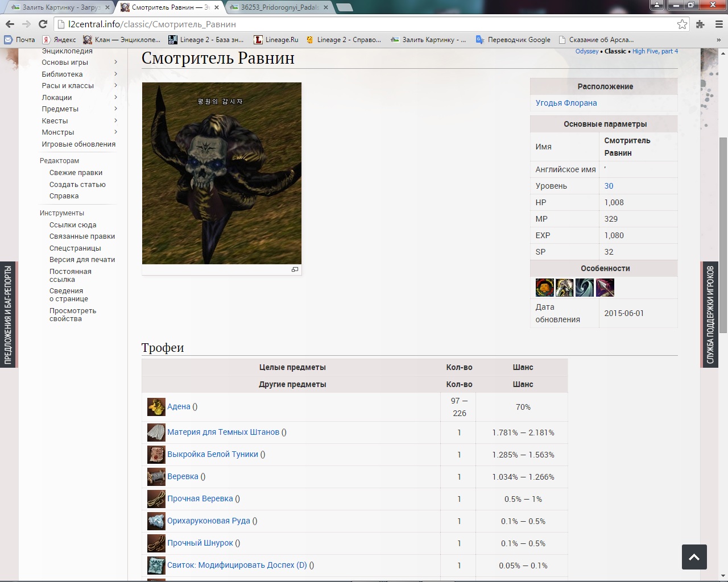Open the level 30 link
Screen dimensions: 728x582
(609, 186)
